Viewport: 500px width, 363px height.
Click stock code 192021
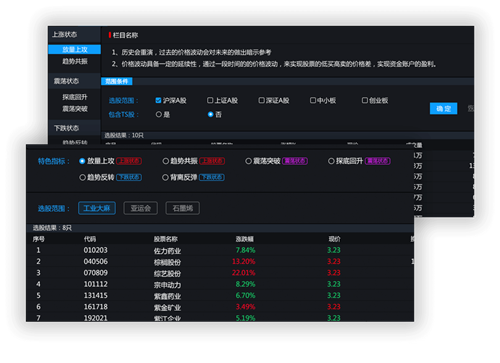(96, 318)
